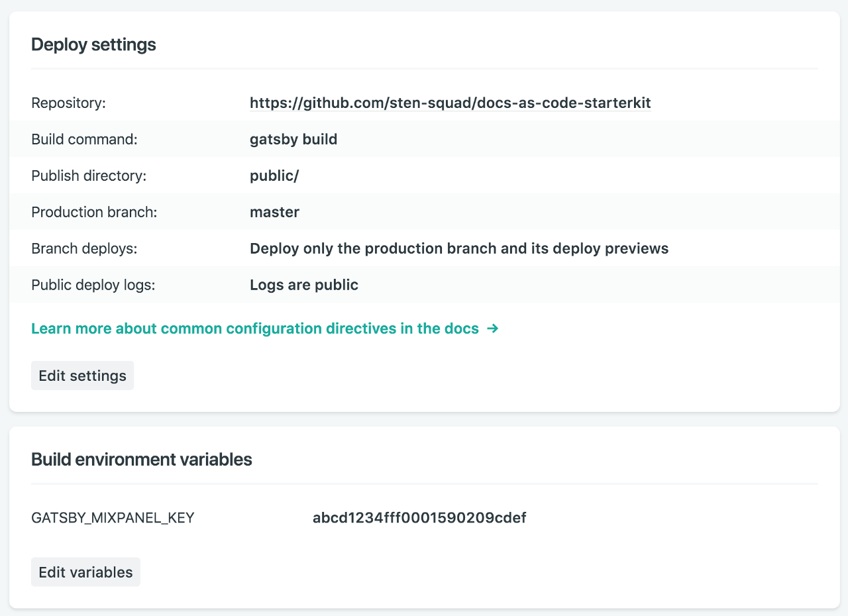848x616 pixels.
Task: Click the 'Branch deploys:' row label
Action: [x=82, y=249]
